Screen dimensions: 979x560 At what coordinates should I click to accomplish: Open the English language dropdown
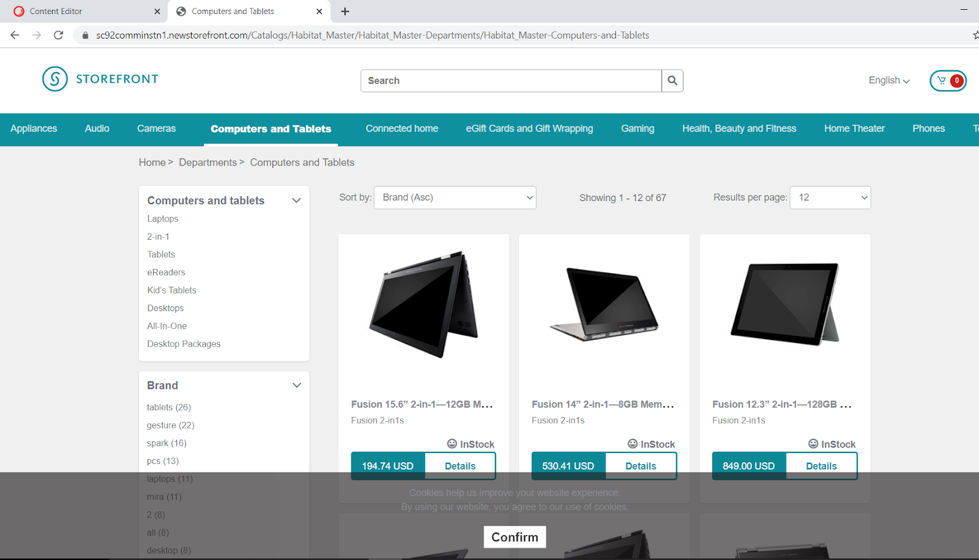889,80
